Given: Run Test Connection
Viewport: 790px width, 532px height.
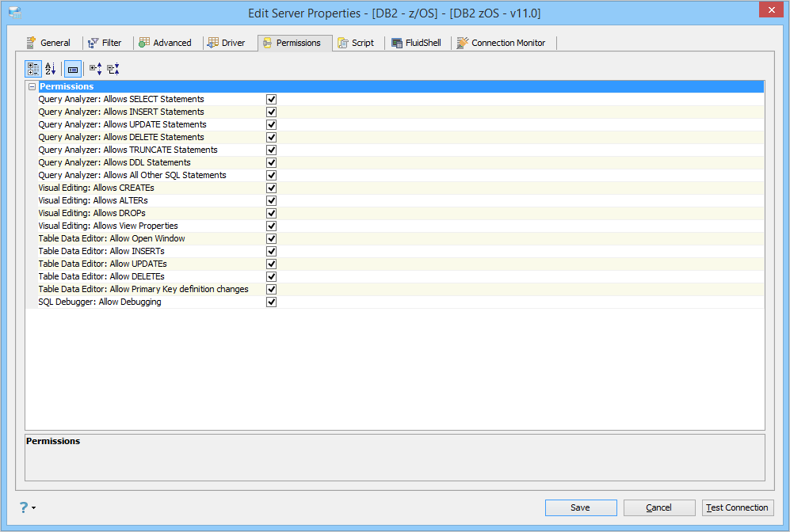Looking at the screenshot, I should [737, 507].
